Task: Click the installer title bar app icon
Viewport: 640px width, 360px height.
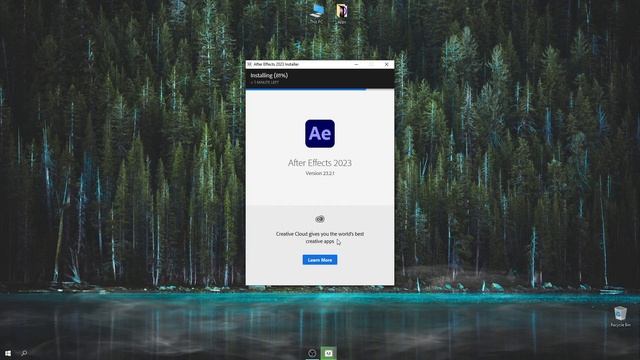Action: pyautogui.click(x=249, y=64)
